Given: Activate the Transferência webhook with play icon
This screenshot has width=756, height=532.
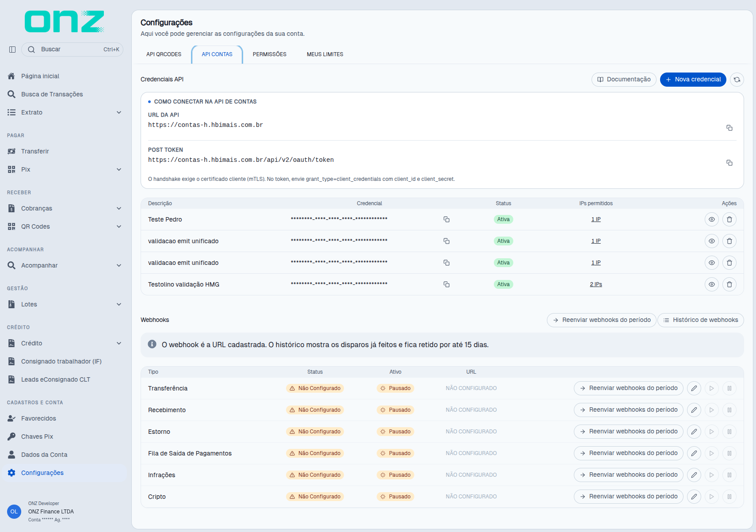Looking at the screenshot, I should (712, 388).
